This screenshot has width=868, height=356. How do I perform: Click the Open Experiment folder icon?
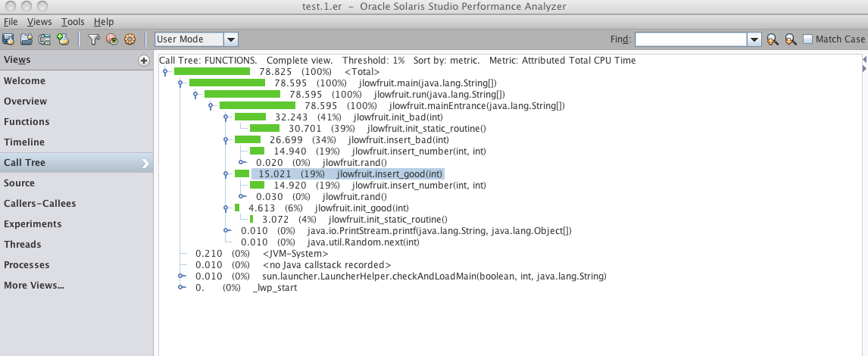tap(27, 39)
